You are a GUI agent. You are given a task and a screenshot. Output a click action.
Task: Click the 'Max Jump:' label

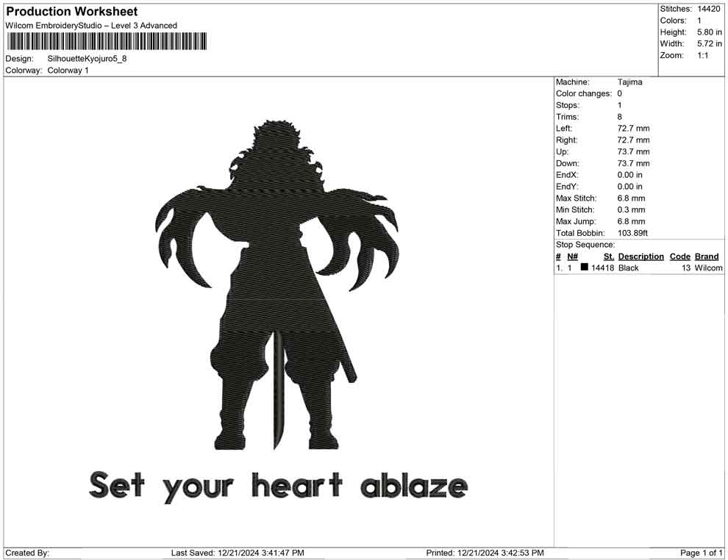pos(577,221)
